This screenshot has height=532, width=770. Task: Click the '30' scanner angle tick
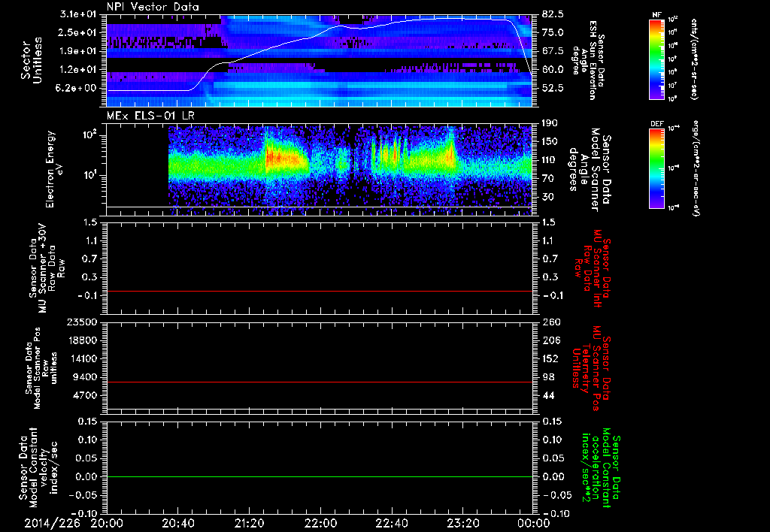(547, 198)
